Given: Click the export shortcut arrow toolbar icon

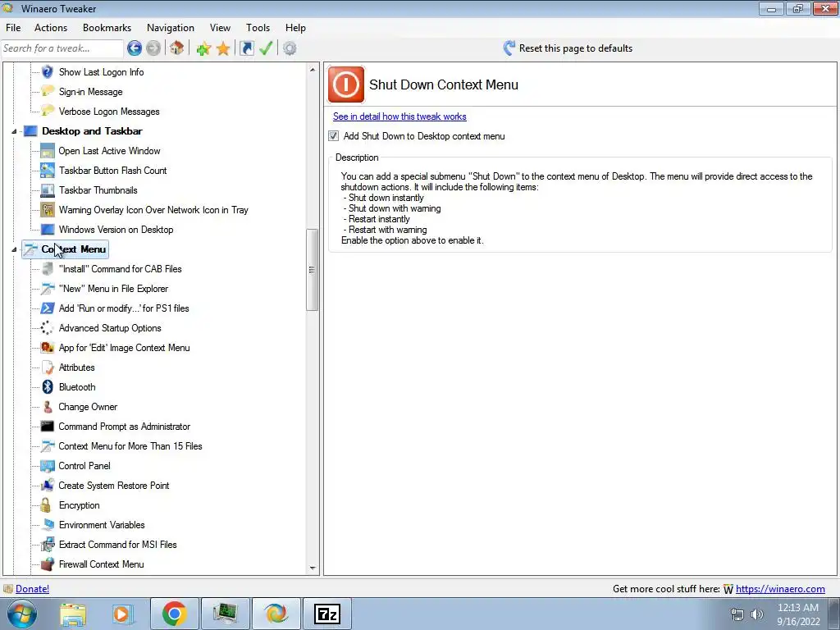Looking at the screenshot, I should (246, 48).
